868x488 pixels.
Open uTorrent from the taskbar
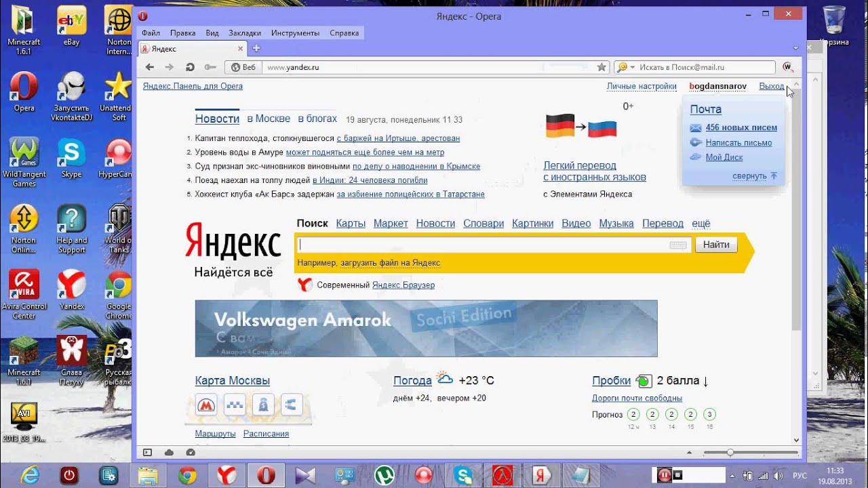(x=386, y=475)
